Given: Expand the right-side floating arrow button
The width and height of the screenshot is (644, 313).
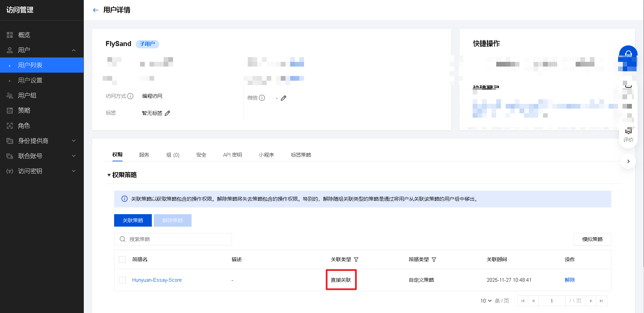Looking at the screenshot, I should (628, 161).
